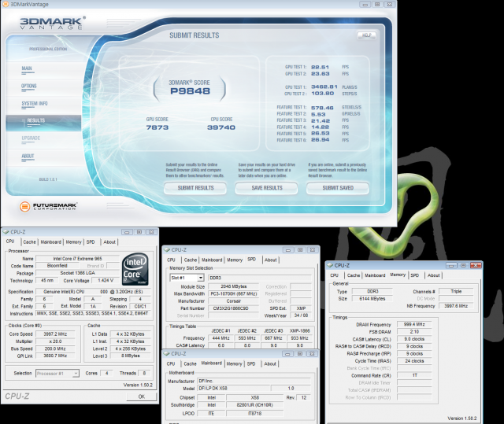504x424 pixels.
Task: Close the CPU-Z Memory window
Action: tap(476, 265)
